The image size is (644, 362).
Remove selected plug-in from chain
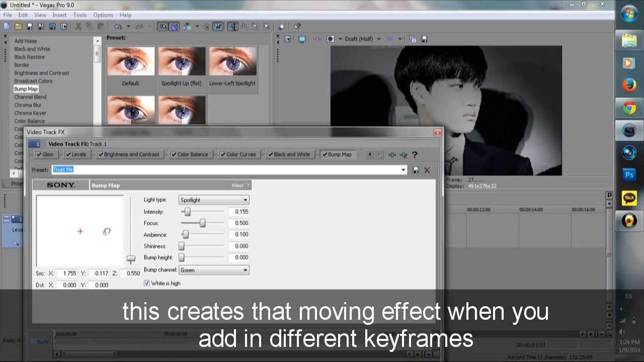(x=403, y=155)
